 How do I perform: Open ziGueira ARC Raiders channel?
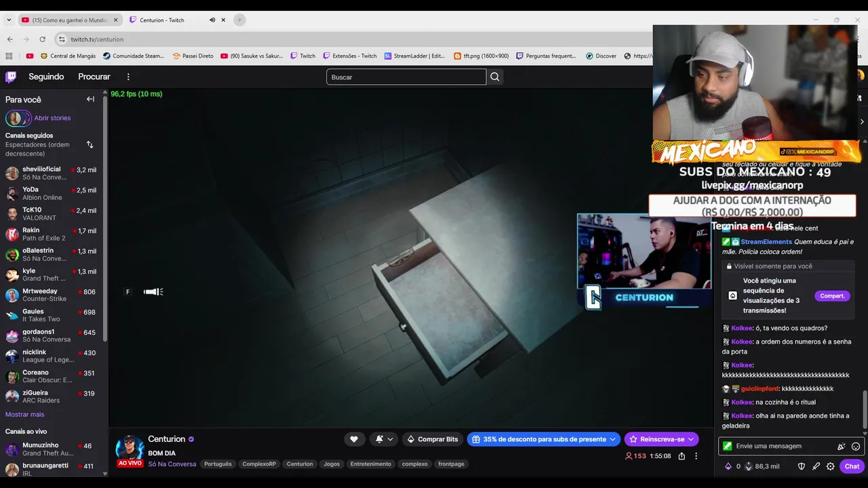pos(52,396)
